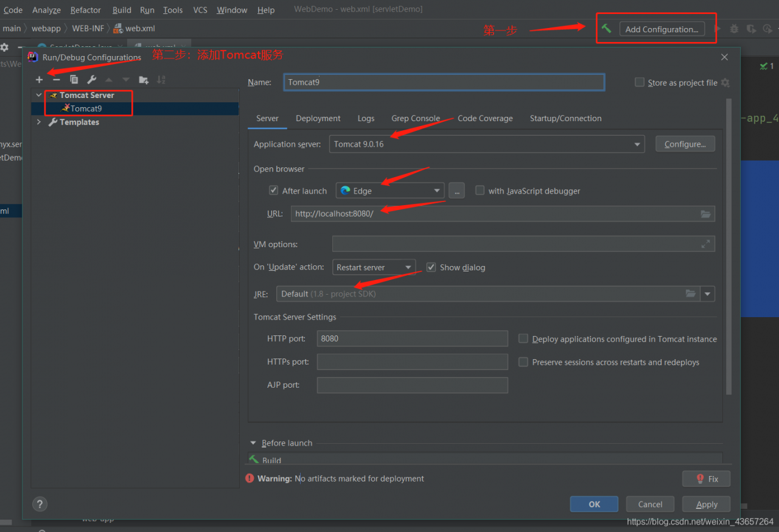Collapse Before launch section
Image resolution: width=779 pixels, height=532 pixels.
(253, 443)
